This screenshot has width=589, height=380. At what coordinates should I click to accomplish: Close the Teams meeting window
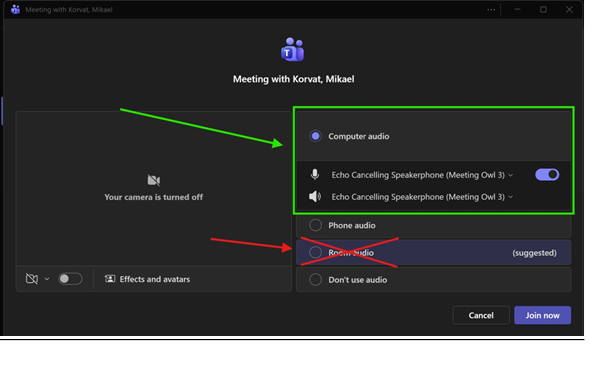coord(569,9)
